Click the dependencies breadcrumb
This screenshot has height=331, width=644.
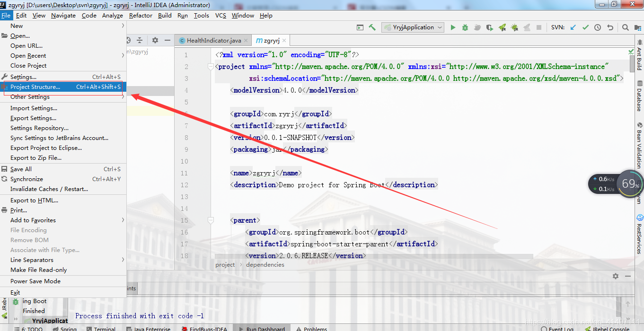tap(265, 265)
